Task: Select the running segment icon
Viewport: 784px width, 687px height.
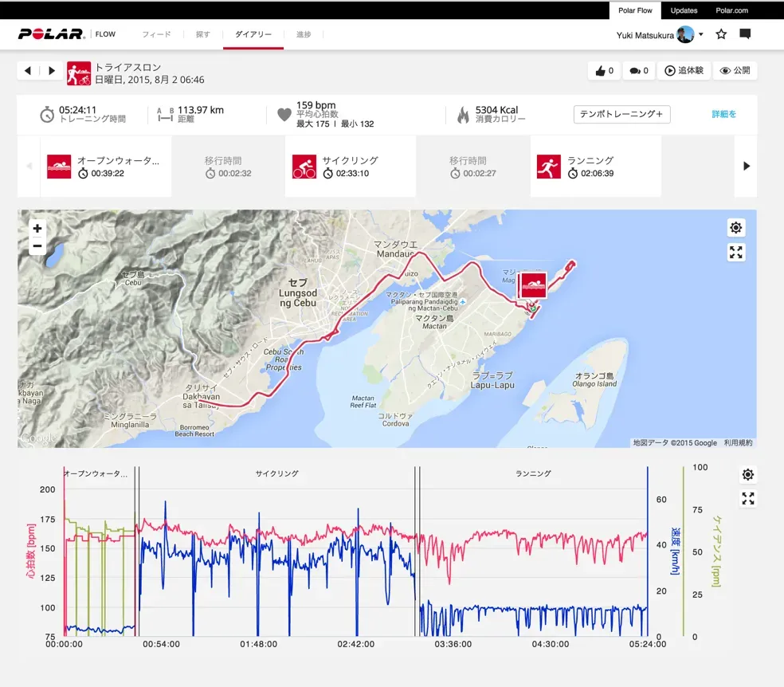Action: click(548, 167)
